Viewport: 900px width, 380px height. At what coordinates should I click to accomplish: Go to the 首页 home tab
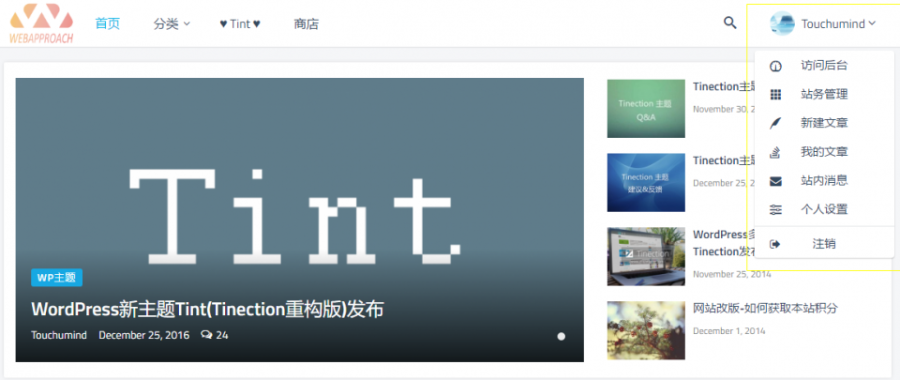[x=107, y=24]
